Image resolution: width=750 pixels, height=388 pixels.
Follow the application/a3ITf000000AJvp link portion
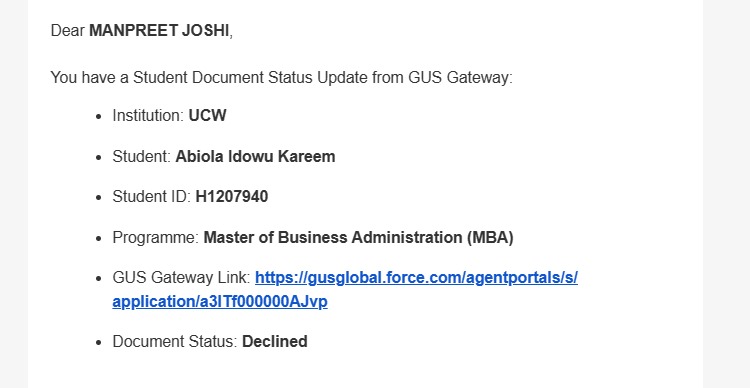[x=220, y=302]
